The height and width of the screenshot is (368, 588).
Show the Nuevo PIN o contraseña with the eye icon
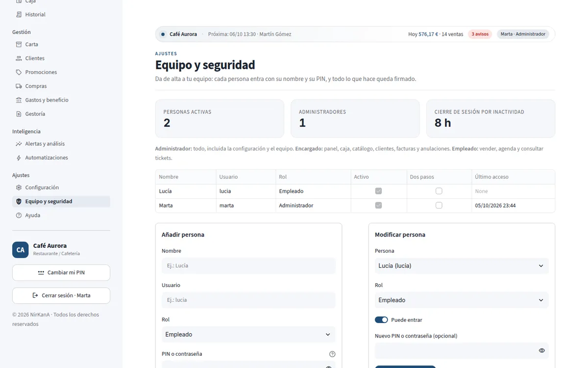pyautogui.click(x=541, y=351)
